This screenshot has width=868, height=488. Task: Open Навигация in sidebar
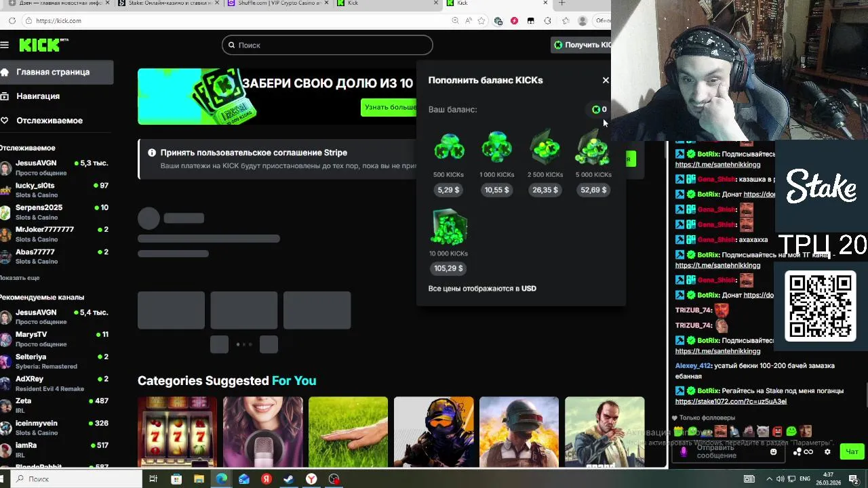[x=56, y=96]
